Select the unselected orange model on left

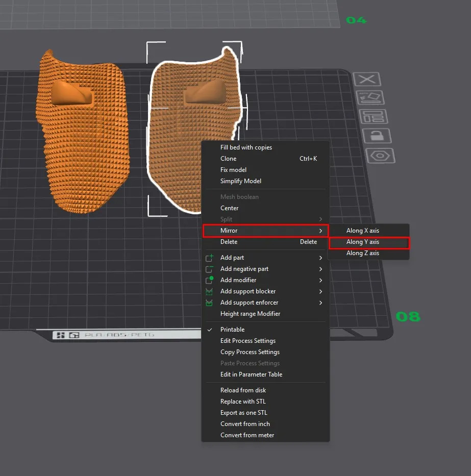tap(83, 134)
